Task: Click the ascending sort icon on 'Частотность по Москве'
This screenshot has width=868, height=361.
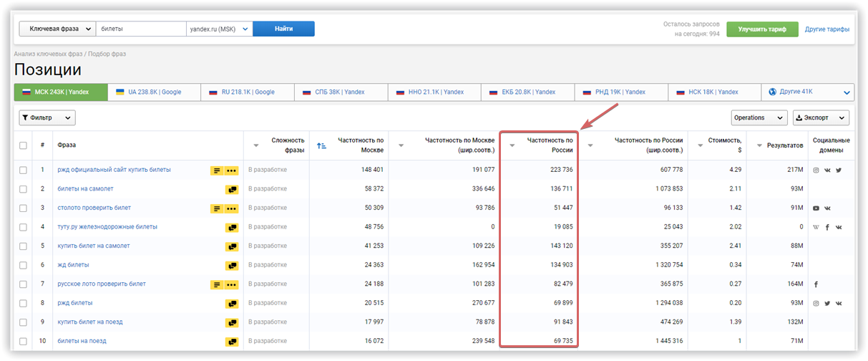Action: pos(321,145)
